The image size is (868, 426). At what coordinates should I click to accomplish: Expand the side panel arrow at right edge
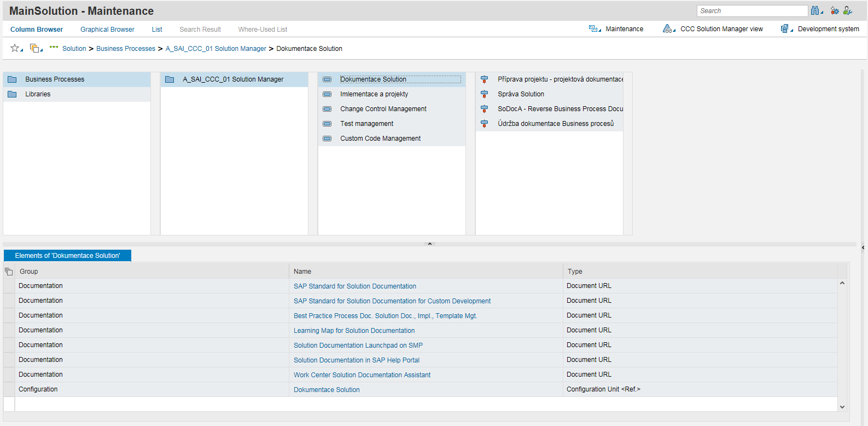pos(863,247)
